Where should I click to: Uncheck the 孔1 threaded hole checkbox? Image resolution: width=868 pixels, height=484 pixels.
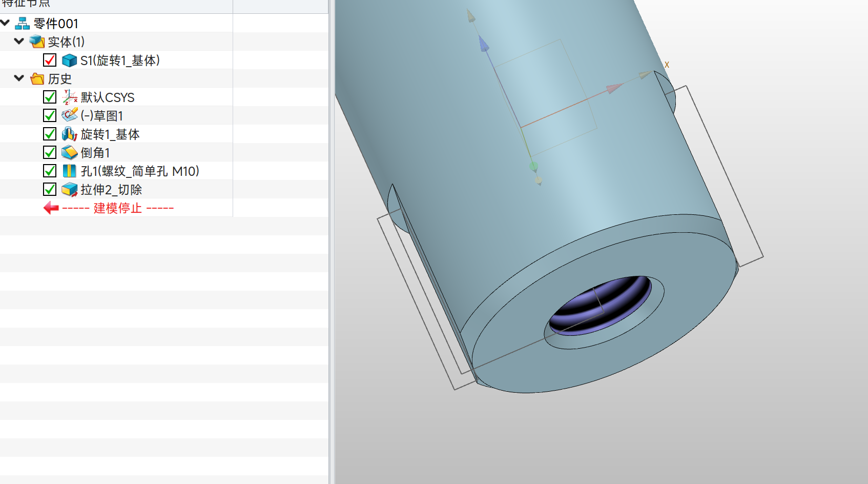pos(50,171)
